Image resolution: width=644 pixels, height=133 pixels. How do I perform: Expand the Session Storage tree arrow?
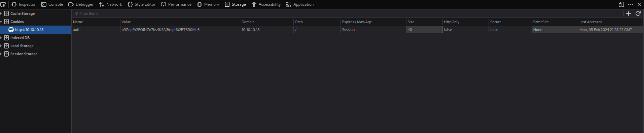[x=1, y=54]
